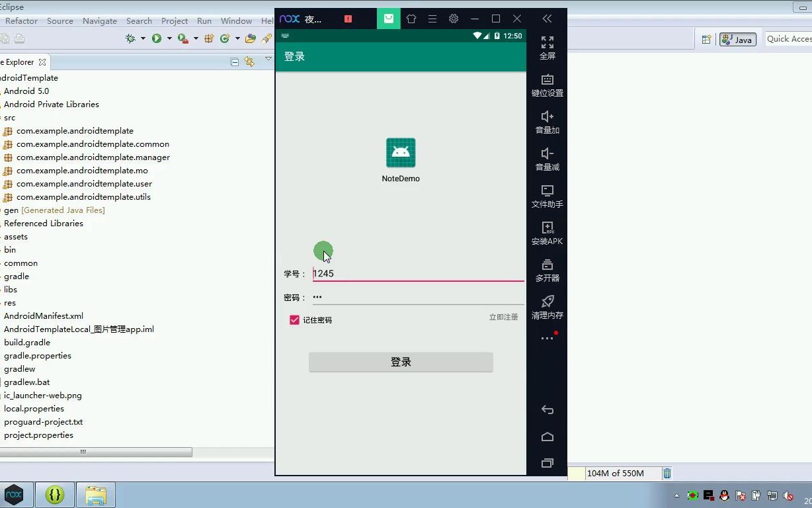This screenshot has width=812, height=508.
Task: Clear emulator memory with 清理内存
Action: coord(547,307)
